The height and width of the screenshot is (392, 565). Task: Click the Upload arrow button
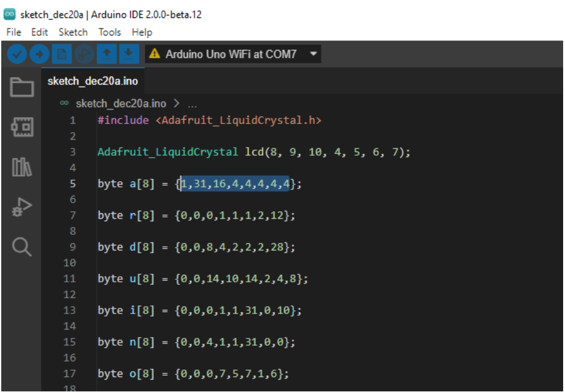pos(40,55)
